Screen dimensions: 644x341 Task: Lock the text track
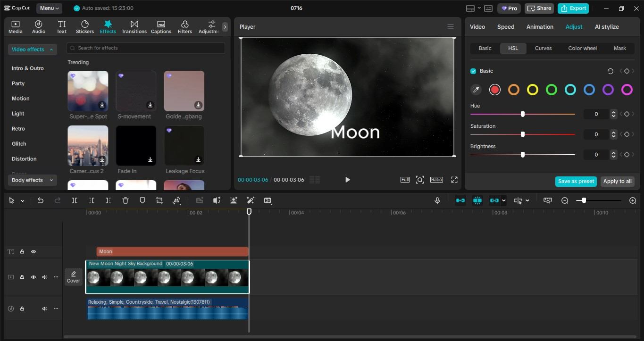coord(22,252)
